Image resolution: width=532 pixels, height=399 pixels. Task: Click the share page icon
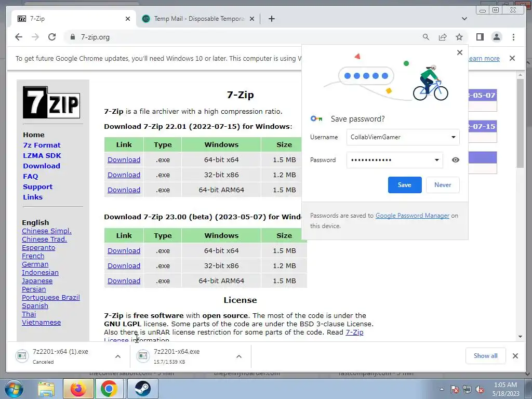coord(443,37)
